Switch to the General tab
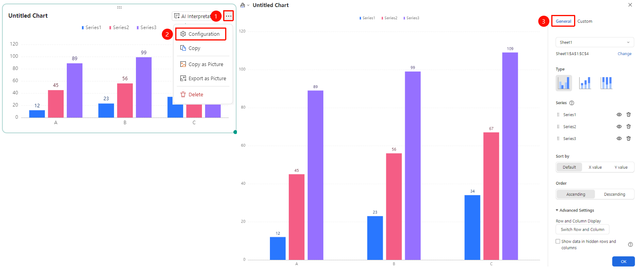 click(x=563, y=21)
